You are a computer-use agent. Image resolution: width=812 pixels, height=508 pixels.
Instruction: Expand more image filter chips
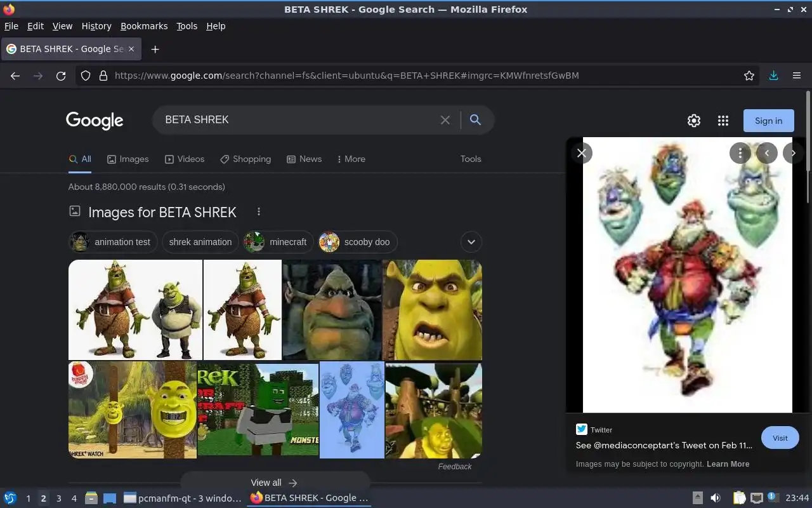click(x=471, y=242)
